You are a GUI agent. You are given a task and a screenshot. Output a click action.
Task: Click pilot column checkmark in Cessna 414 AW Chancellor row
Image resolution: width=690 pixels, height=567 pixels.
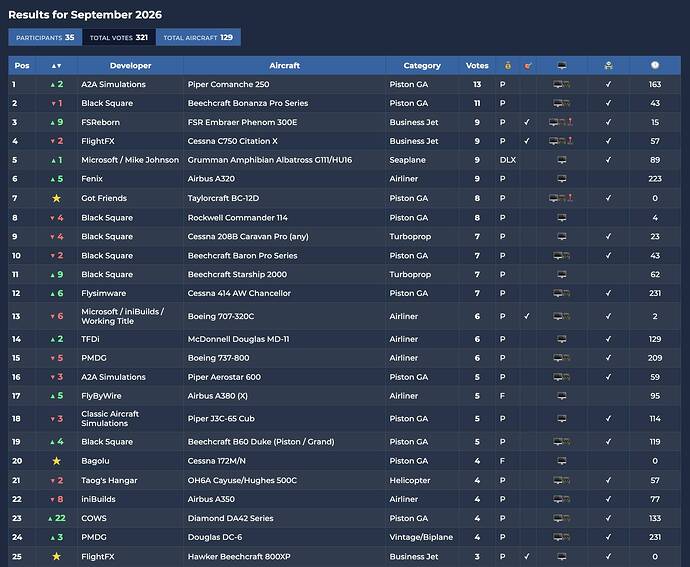pos(609,293)
